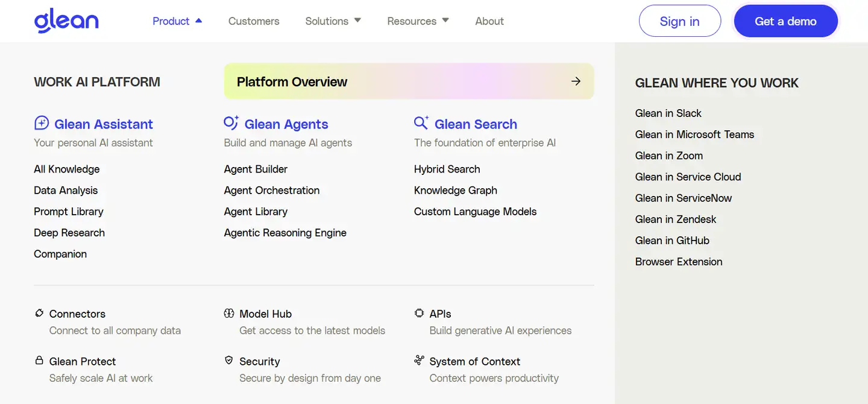Click 'Context powers productivity' text
868x404 pixels.
[494, 378]
